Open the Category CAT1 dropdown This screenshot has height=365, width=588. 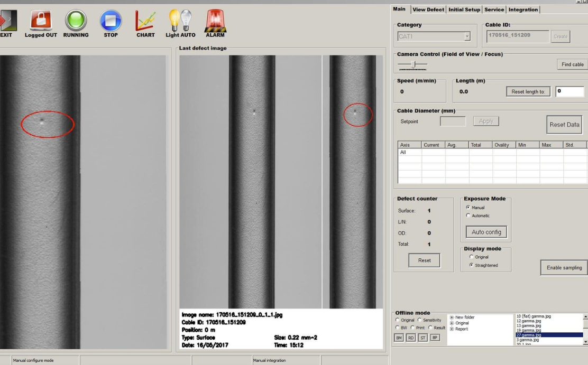pos(467,36)
